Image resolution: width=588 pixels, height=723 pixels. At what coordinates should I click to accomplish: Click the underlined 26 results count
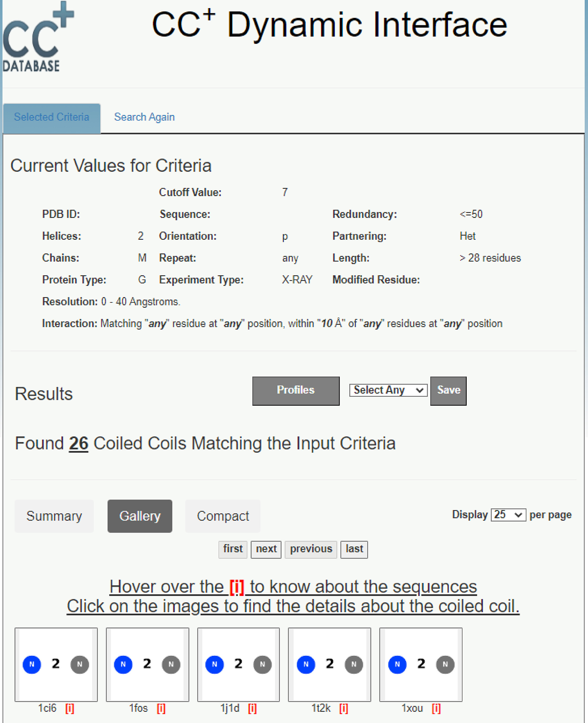[x=78, y=443]
